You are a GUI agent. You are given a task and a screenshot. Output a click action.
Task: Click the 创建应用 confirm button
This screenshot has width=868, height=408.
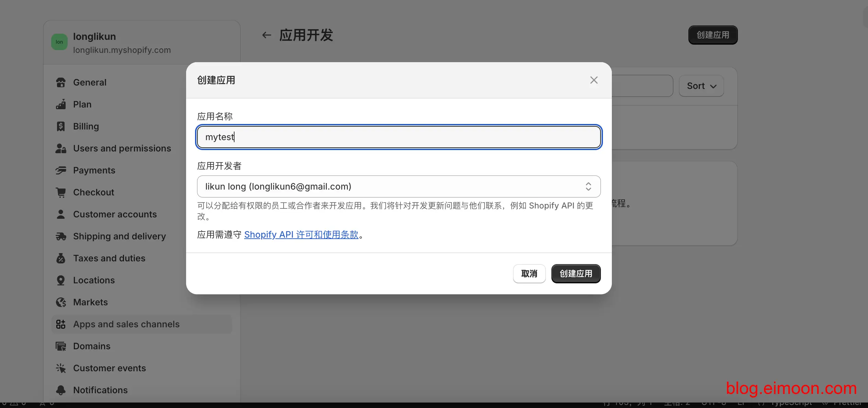point(575,273)
